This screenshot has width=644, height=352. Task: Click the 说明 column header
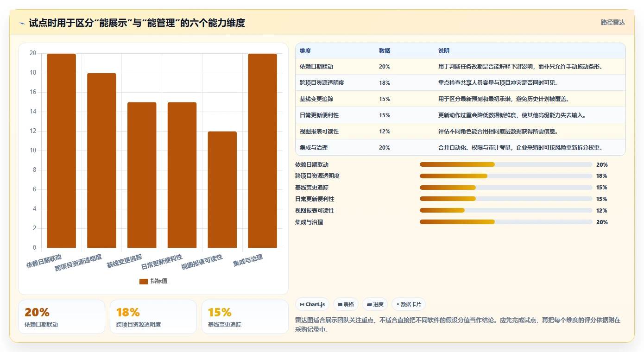[x=444, y=51]
